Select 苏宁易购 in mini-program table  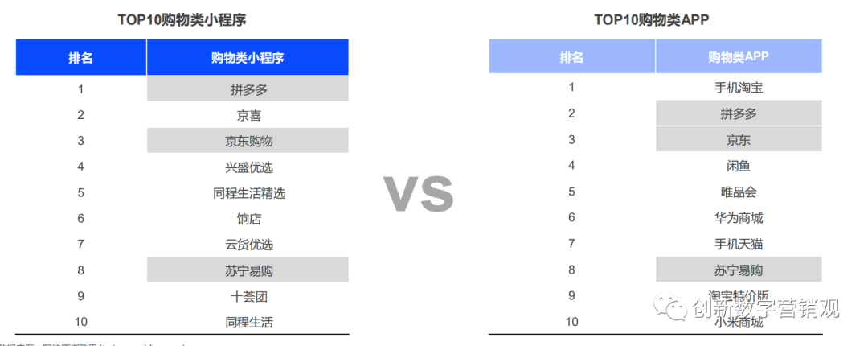point(248,270)
